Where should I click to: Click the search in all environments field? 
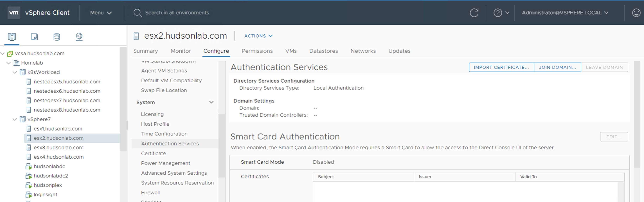click(177, 13)
